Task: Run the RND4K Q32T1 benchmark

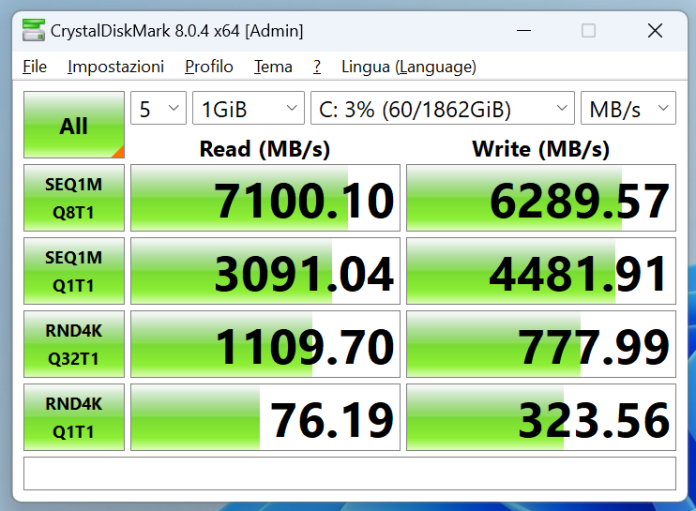Action: (74, 344)
